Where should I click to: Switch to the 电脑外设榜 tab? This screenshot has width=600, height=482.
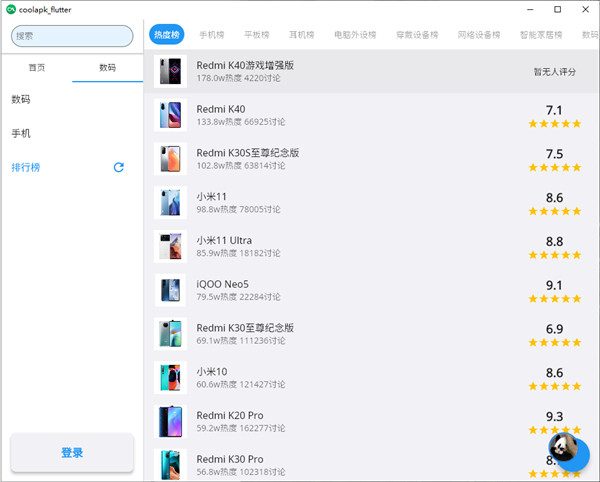tap(355, 34)
